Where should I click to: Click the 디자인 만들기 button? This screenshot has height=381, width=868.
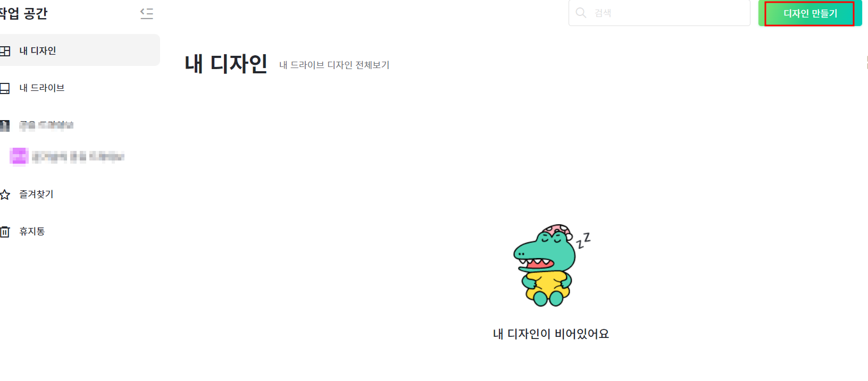tap(810, 13)
